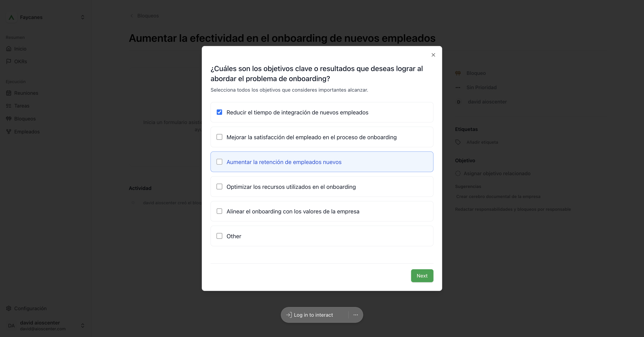Click the Configuración gear icon
The height and width of the screenshot is (337, 644).
coord(9,308)
